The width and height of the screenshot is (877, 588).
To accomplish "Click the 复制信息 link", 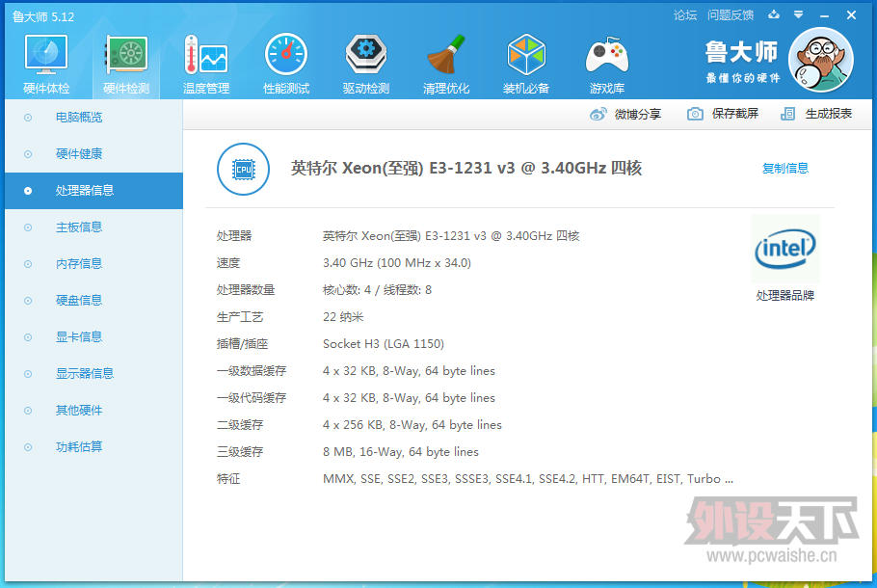I will (785, 169).
